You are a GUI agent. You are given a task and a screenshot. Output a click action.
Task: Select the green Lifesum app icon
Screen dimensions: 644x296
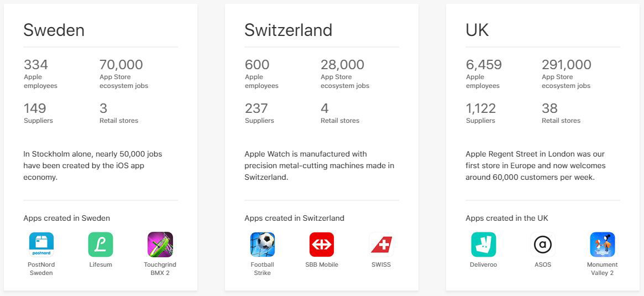101,245
